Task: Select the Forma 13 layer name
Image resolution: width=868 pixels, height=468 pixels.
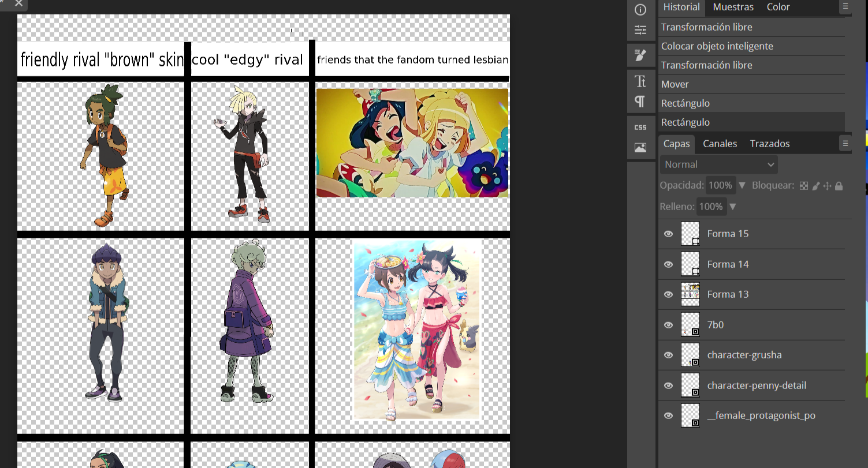Action: (x=728, y=294)
